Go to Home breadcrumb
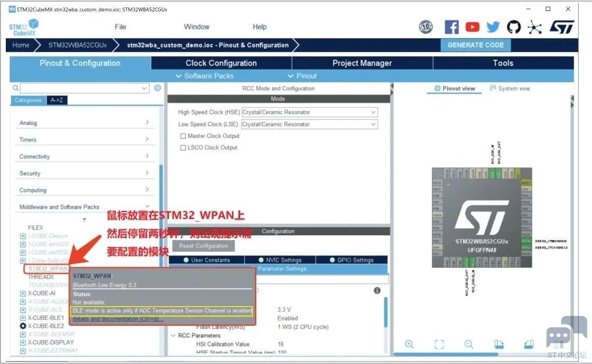Image resolution: width=592 pixels, height=364 pixels. click(x=21, y=45)
